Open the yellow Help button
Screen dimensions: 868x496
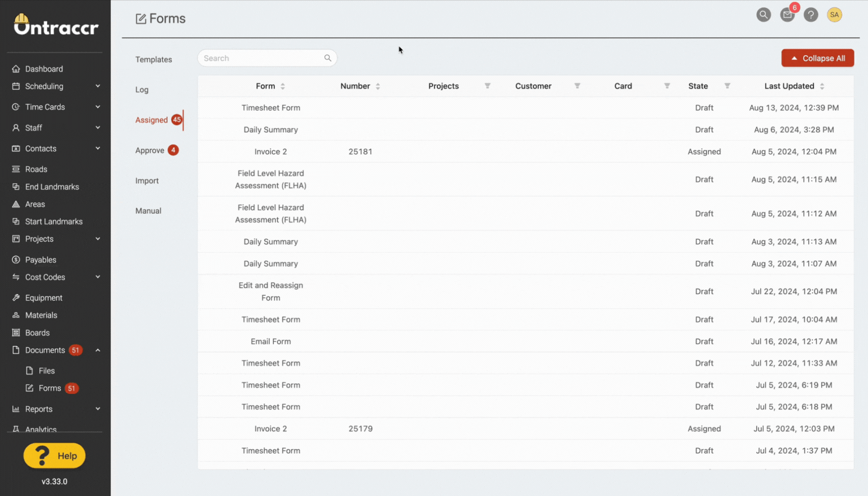[x=55, y=456]
